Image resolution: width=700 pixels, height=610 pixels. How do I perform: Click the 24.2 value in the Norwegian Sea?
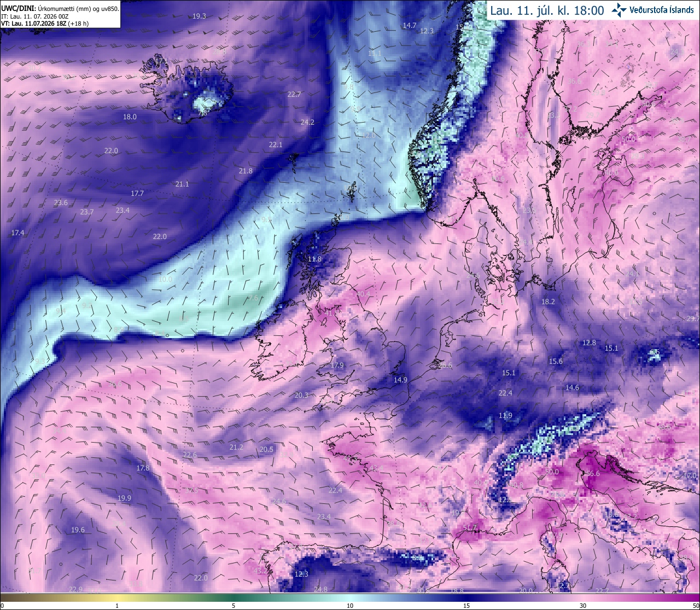[307, 122]
